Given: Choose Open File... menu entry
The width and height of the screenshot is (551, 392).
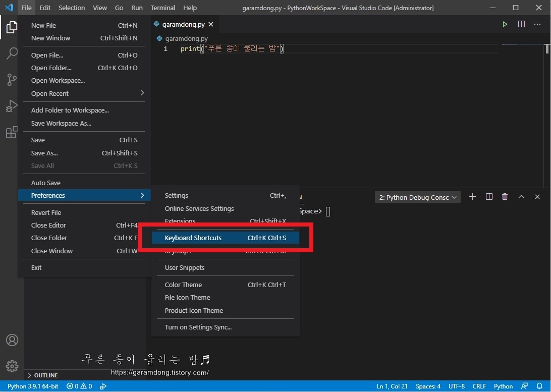Looking at the screenshot, I should [x=84, y=55].
